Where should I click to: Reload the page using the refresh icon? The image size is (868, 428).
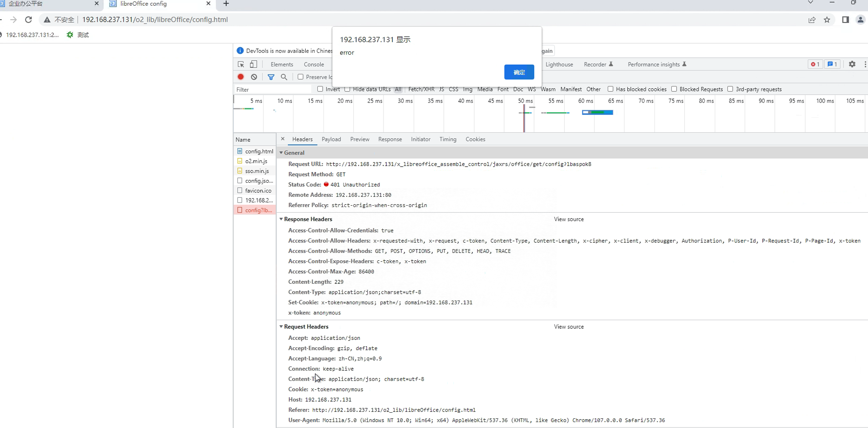pyautogui.click(x=29, y=20)
